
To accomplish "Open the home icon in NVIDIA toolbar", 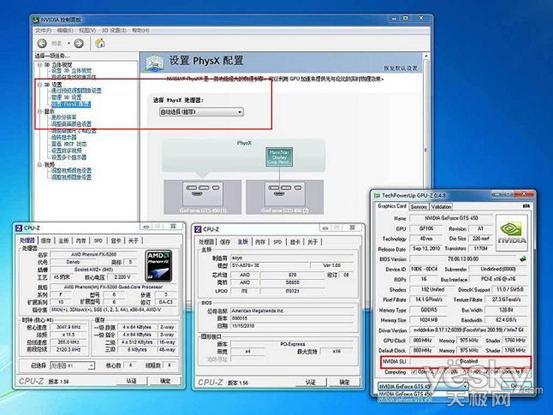I will pyautogui.click(x=100, y=43).
